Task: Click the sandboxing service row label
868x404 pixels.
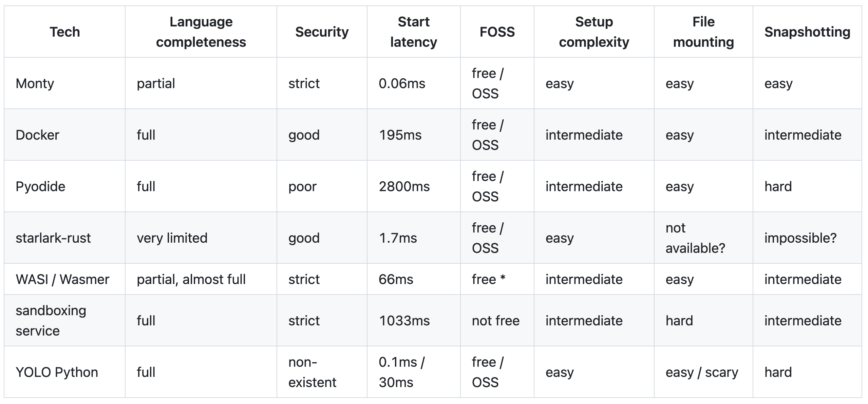Action: click(51, 321)
